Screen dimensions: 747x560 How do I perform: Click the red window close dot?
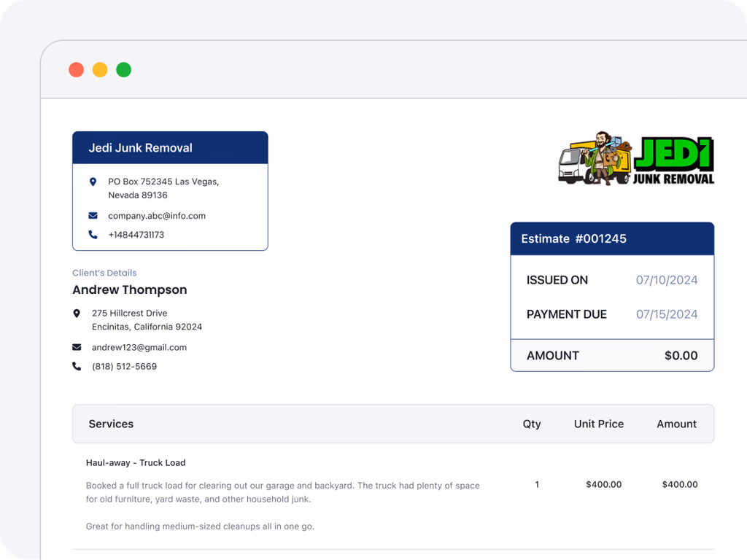76,70
